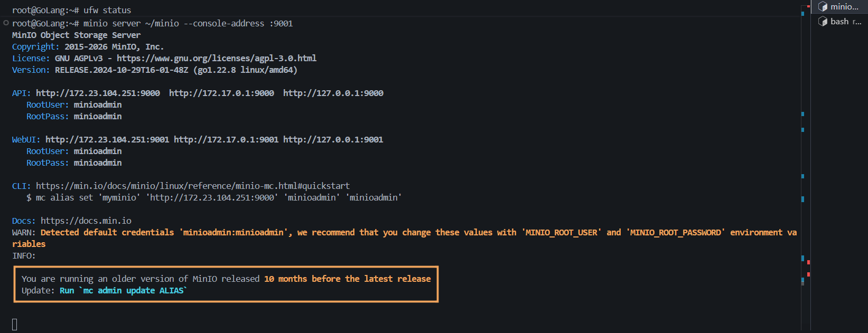Click the 'ufw status' command text
This screenshot has width=868, height=333.
coord(107,10)
